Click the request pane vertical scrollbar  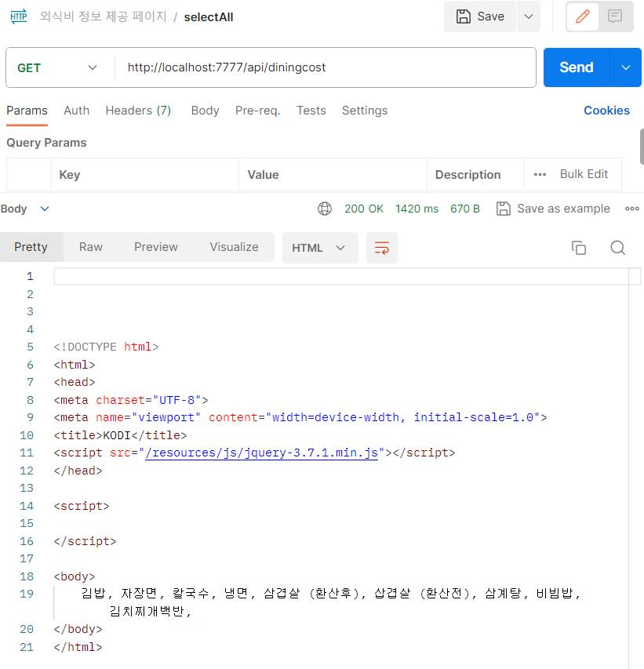[642, 147]
